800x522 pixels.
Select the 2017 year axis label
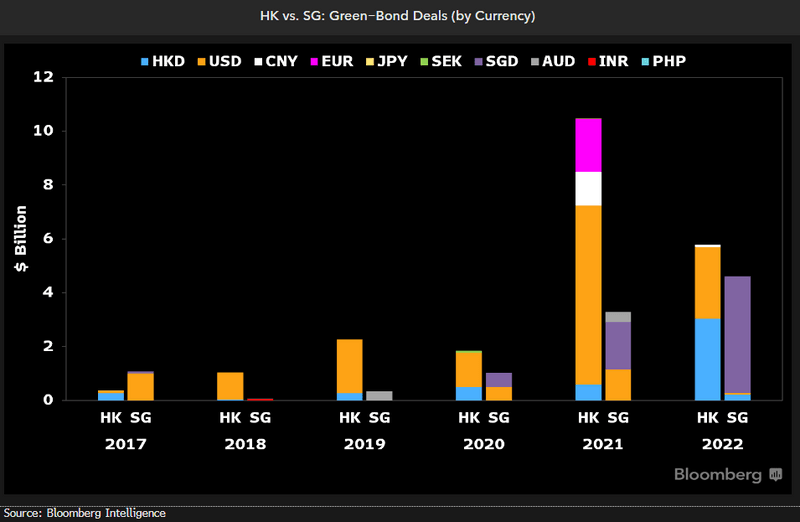click(125, 444)
